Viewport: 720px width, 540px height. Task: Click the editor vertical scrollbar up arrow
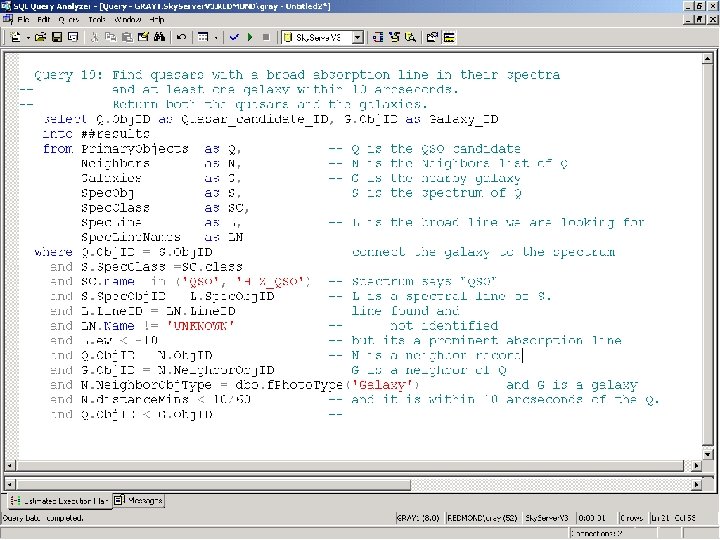click(x=708, y=58)
